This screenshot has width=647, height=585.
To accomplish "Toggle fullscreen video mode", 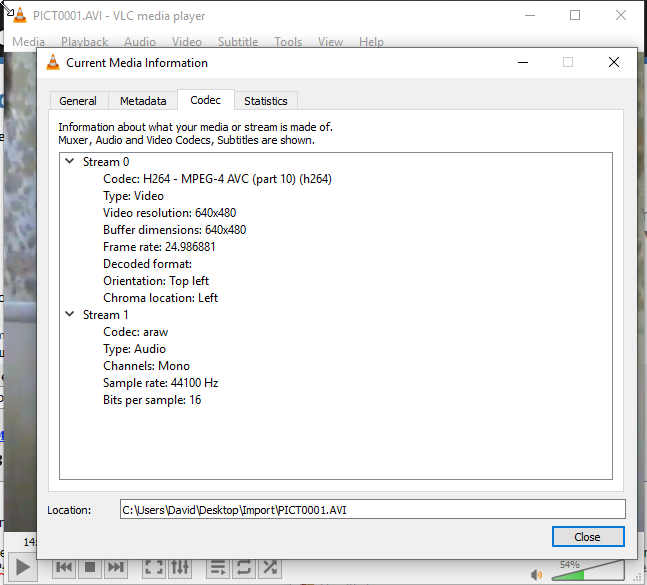I will point(154,568).
